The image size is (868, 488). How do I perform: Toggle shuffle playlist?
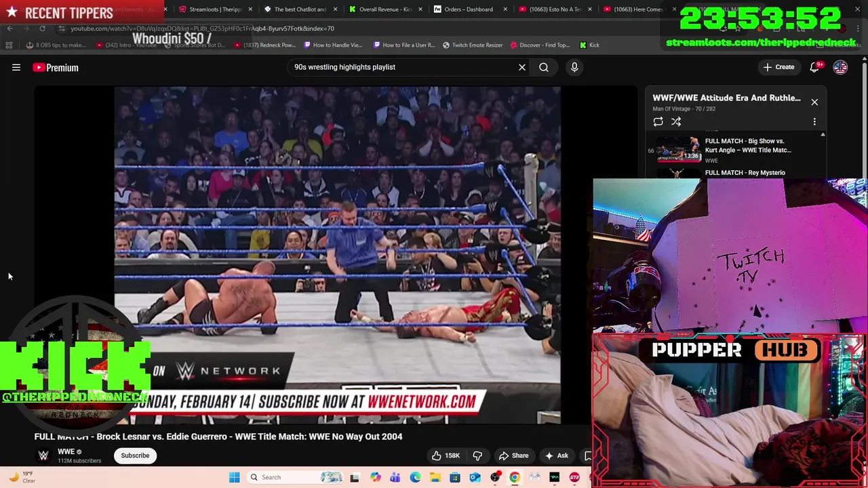[x=676, y=121]
